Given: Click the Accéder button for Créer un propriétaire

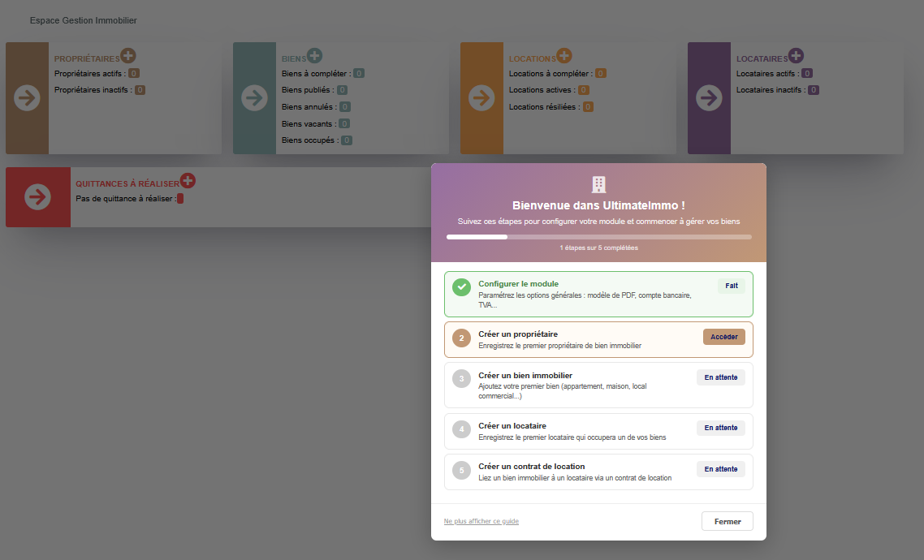Looking at the screenshot, I should (723, 337).
